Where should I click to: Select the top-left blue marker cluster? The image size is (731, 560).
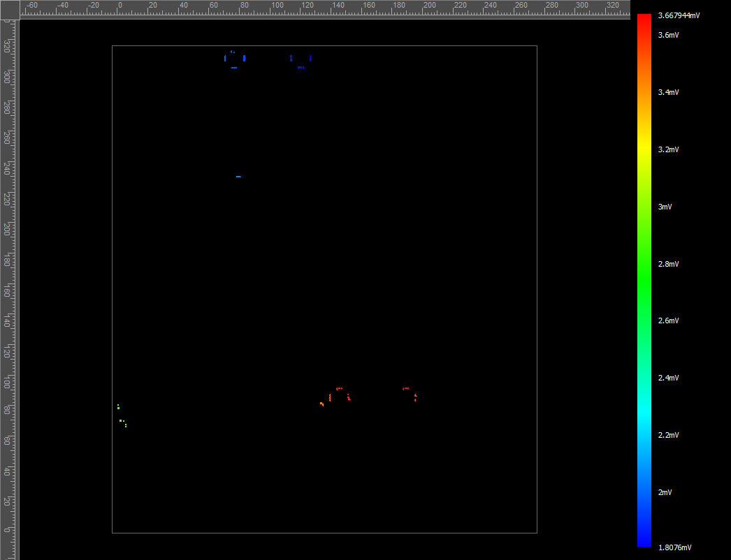(x=234, y=59)
